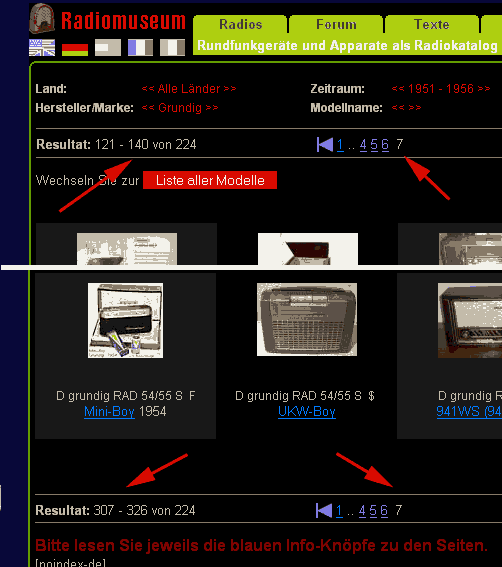
Task: Open the Texte tab
Action: click(432, 25)
